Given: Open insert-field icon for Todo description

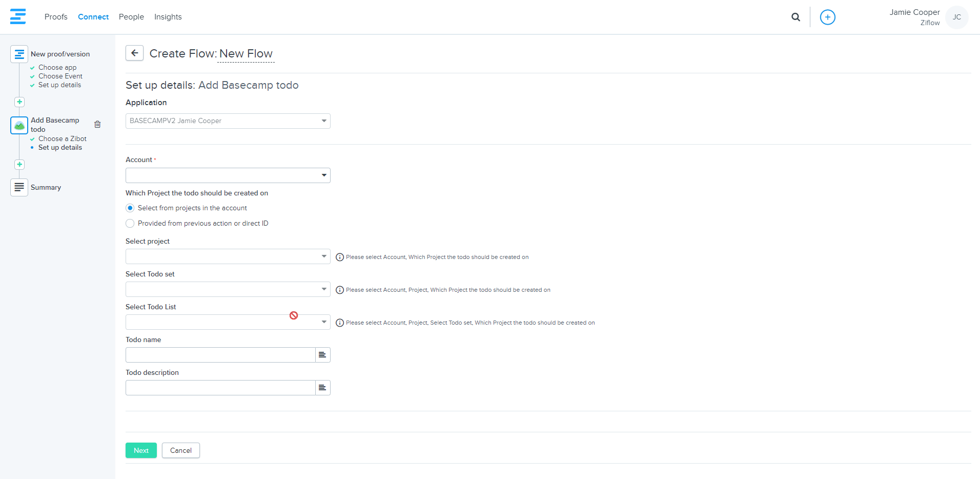Looking at the screenshot, I should click(x=322, y=388).
